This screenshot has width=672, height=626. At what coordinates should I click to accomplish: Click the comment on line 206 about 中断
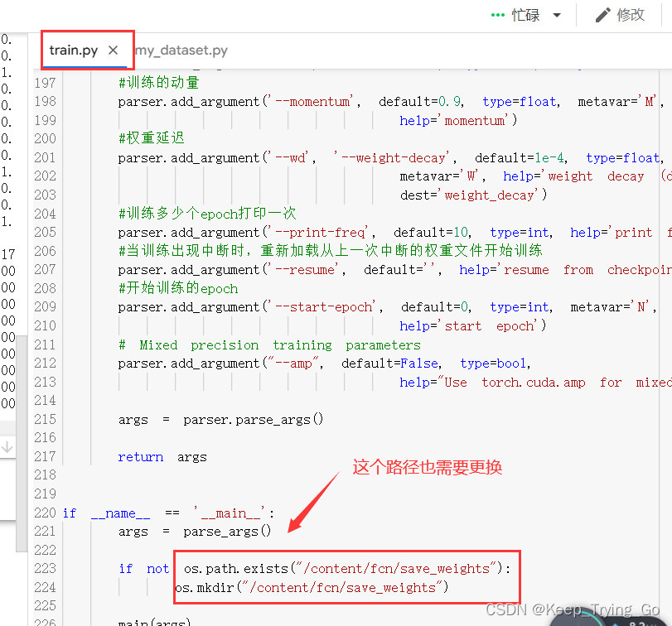(331, 250)
